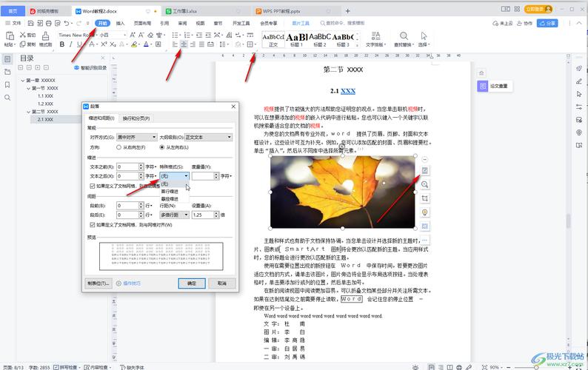Image resolution: width=588 pixels, height=370 pixels.
Task: Open Find and Replace magnifier
Action: tap(404, 36)
